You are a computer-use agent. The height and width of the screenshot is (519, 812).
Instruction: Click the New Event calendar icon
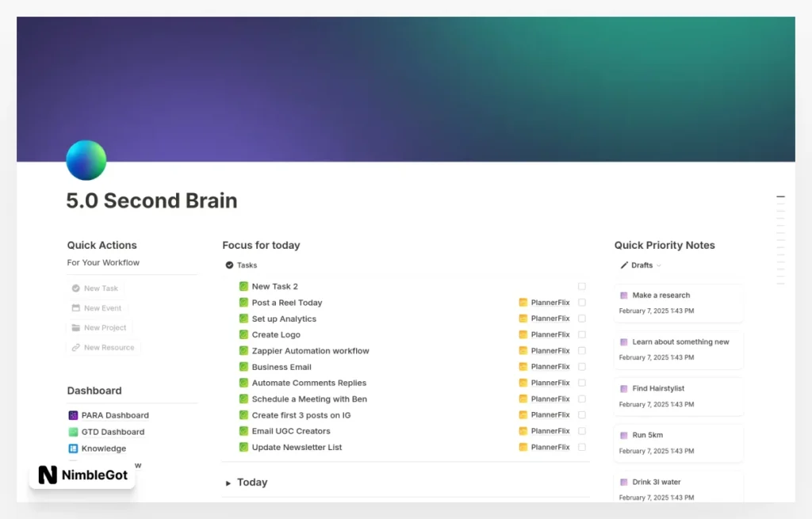pyautogui.click(x=75, y=307)
